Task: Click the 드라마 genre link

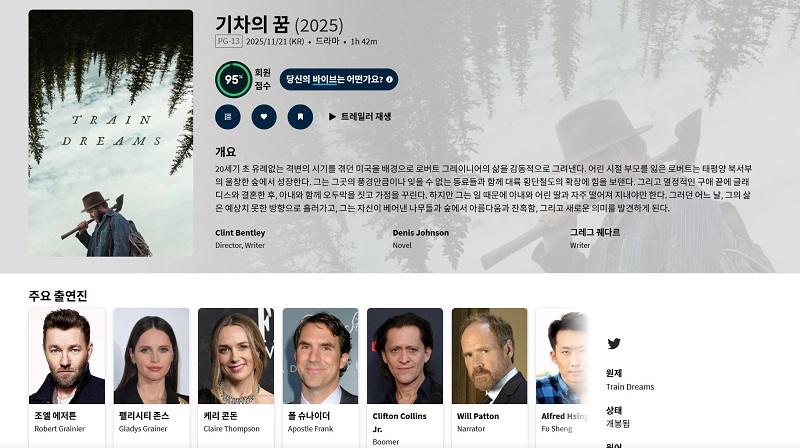Action: click(x=327, y=41)
